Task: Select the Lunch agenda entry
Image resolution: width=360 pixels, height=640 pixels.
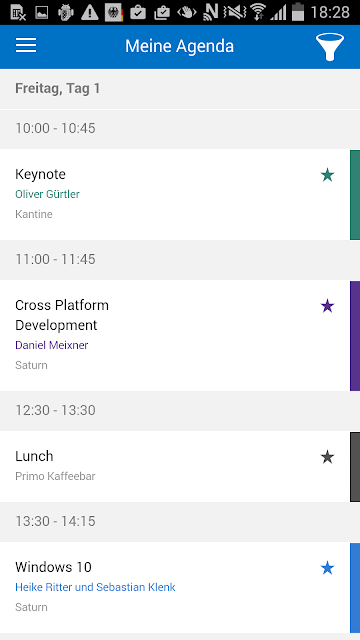Action: (x=175, y=466)
